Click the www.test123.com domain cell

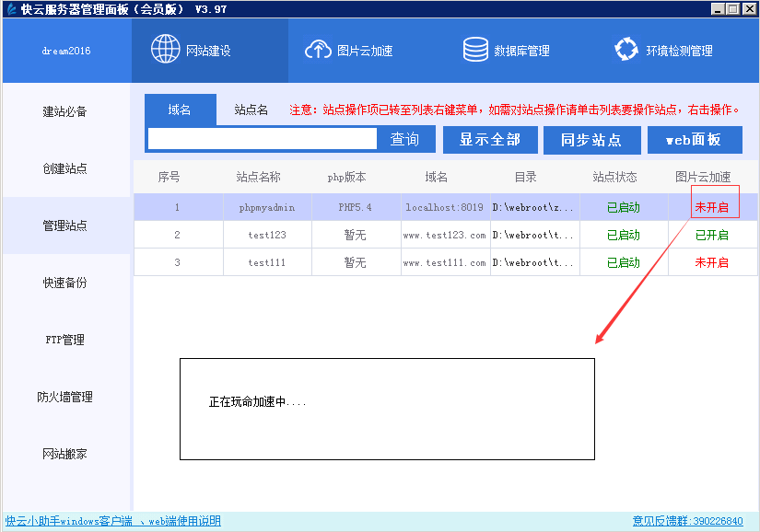click(444, 236)
